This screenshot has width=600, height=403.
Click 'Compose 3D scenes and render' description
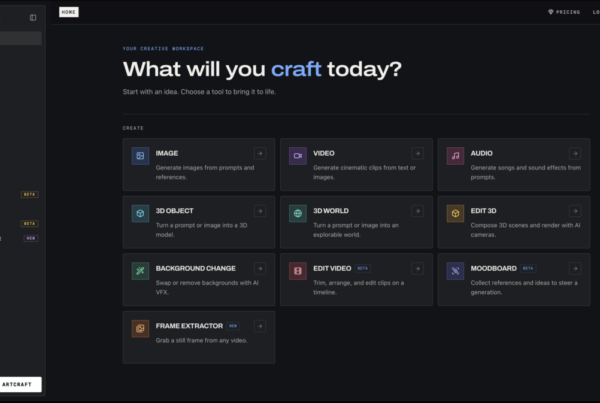(525, 230)
